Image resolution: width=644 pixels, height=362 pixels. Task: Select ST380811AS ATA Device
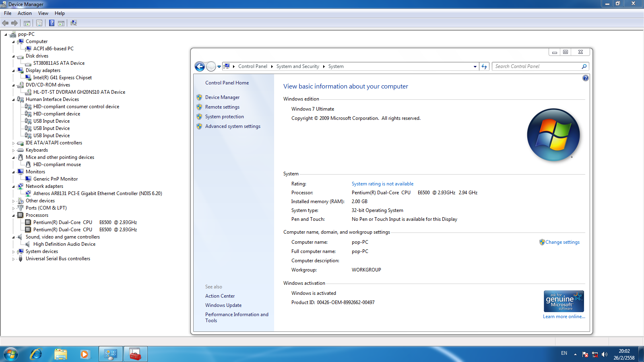(x=59, y=63)
